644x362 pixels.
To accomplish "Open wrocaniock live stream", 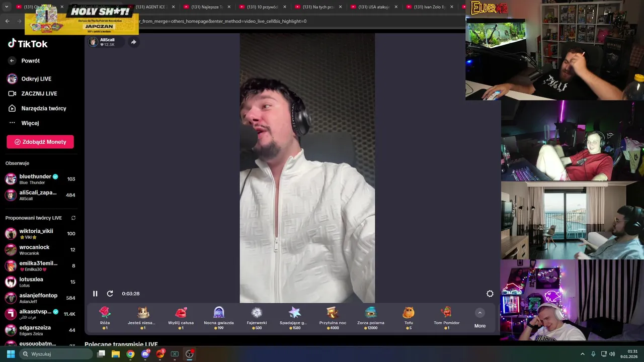I will [x=40, y=250].
